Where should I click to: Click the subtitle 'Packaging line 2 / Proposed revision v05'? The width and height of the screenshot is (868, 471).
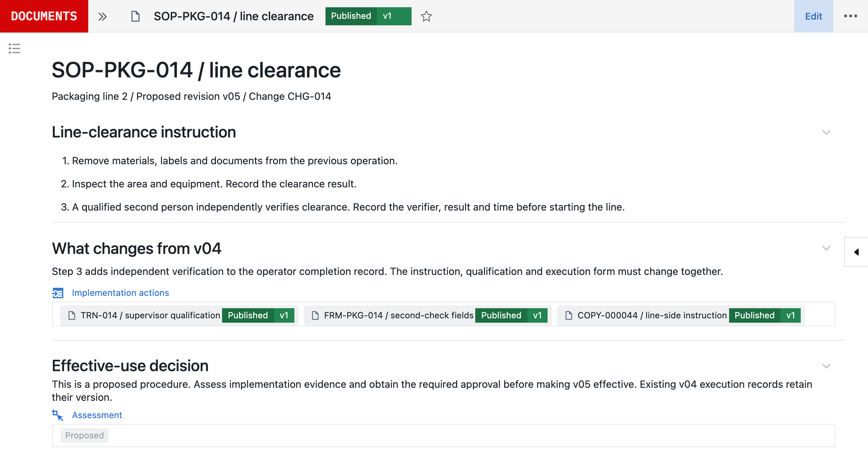point(146,96)
